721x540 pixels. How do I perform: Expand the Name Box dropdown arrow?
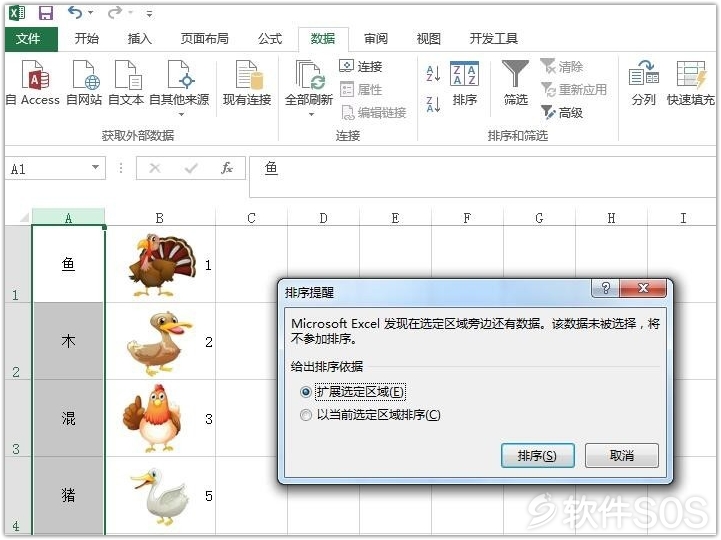[x=95, y=167]
